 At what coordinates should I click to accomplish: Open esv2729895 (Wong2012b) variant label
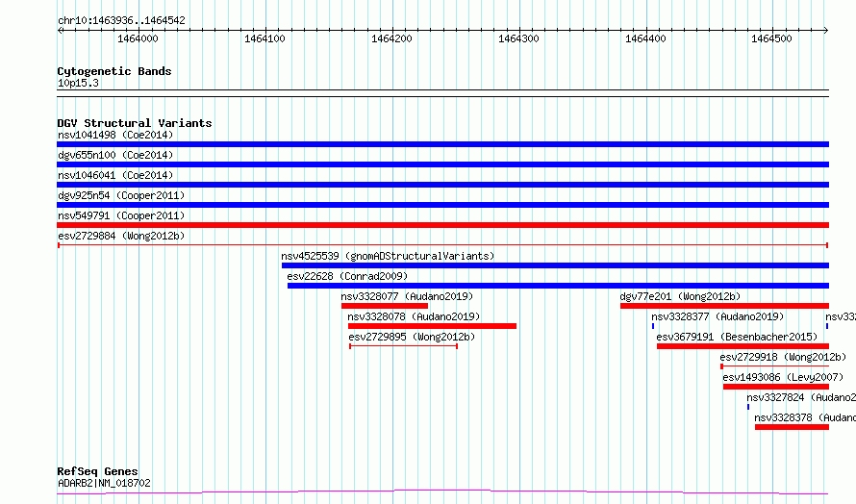(x=412, y=337)
